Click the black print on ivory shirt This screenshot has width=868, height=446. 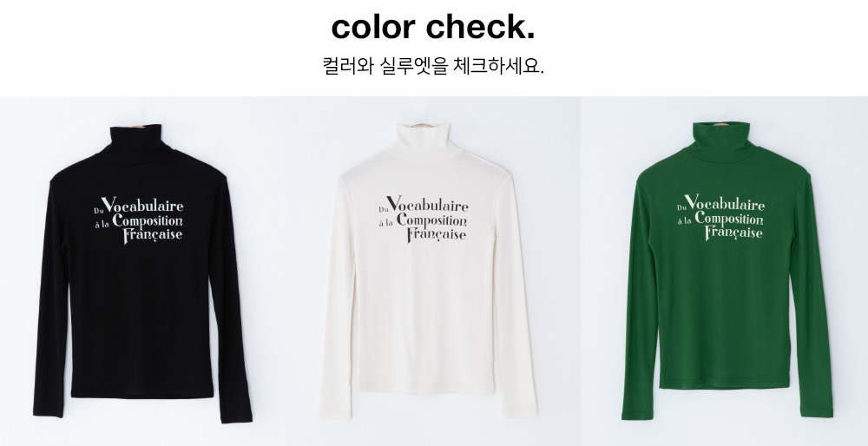coord(424,220)
